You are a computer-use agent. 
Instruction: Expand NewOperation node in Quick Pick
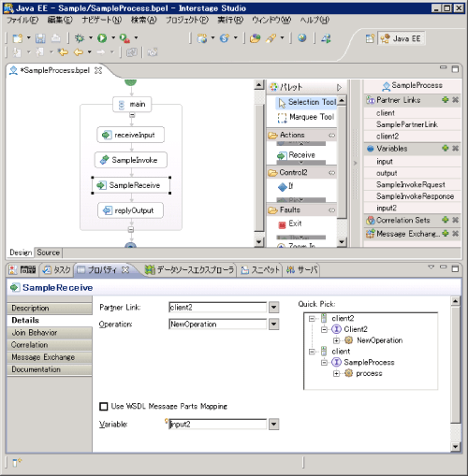336,340
